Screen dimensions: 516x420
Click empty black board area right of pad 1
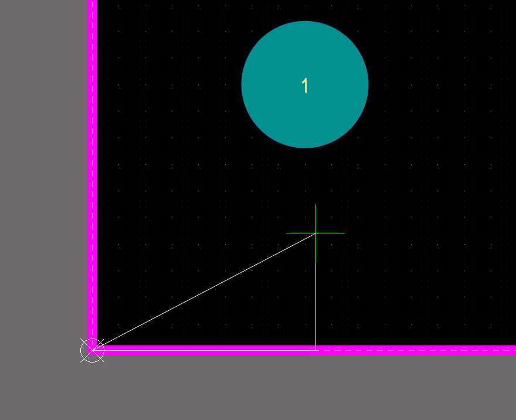pos(441,86)
